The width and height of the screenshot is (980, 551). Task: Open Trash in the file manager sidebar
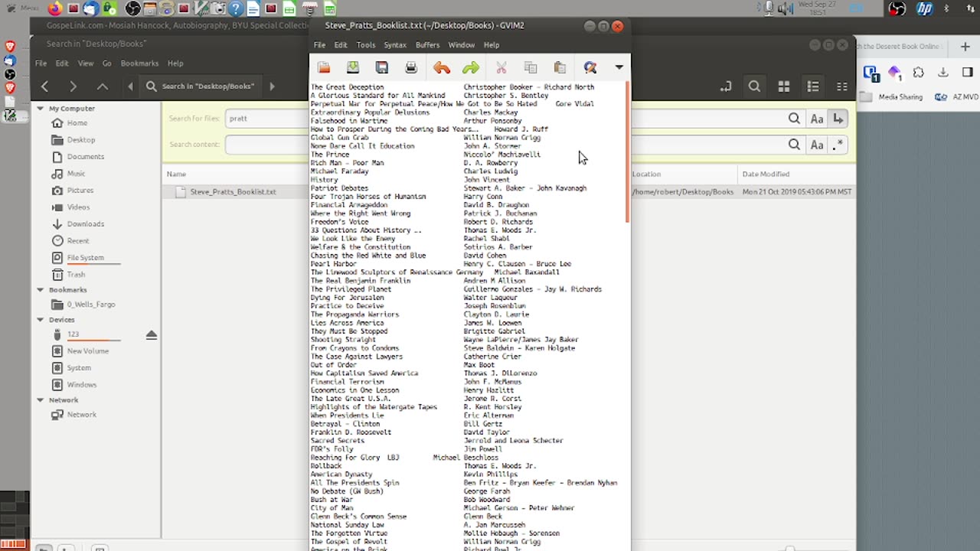coord(76,275)
